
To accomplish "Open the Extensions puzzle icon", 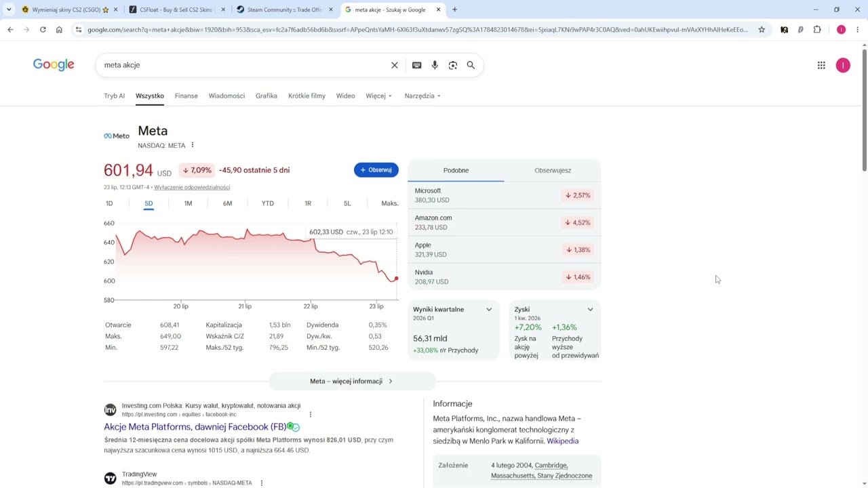I will point(817,30).
